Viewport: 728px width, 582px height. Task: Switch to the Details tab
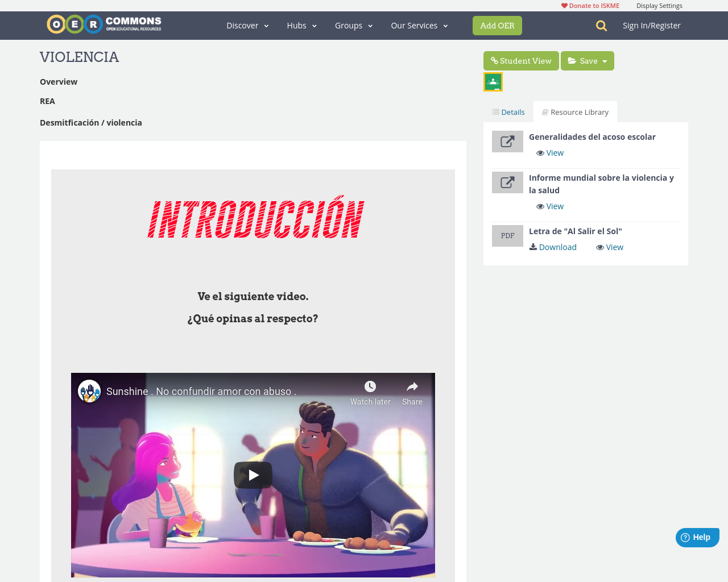coord(507,111)
